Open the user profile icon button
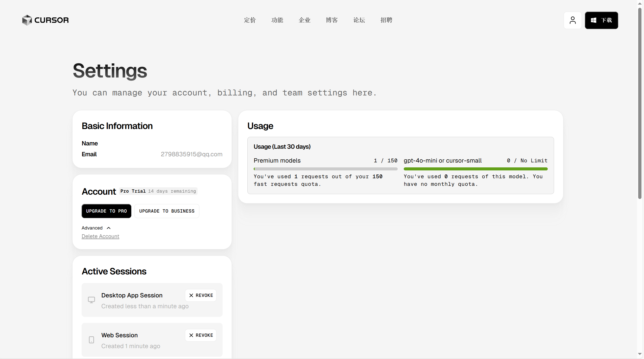The width and height of the screenshot is (644, 359). pyautogui.click(x=573, y=20)
